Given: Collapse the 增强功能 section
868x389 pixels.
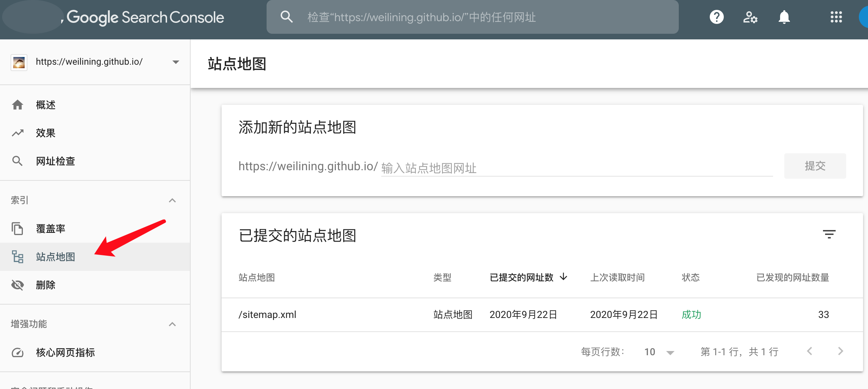Looking at the screenshot, I should [x=172, y=324].
